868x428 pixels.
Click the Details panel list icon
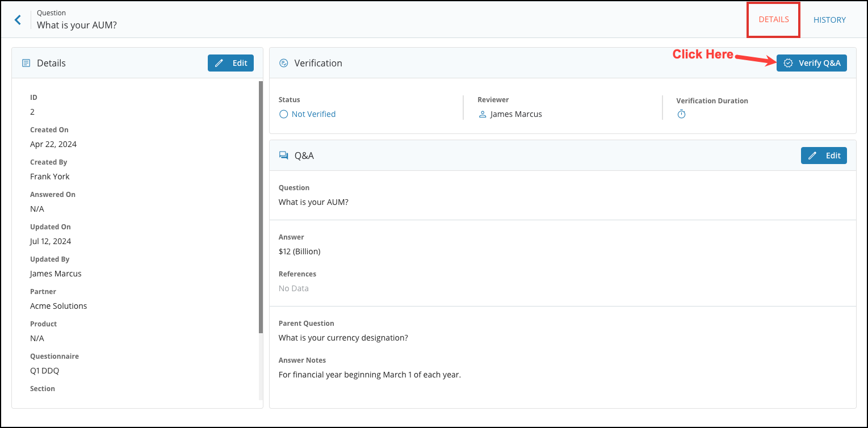click(x=26, y=62)
